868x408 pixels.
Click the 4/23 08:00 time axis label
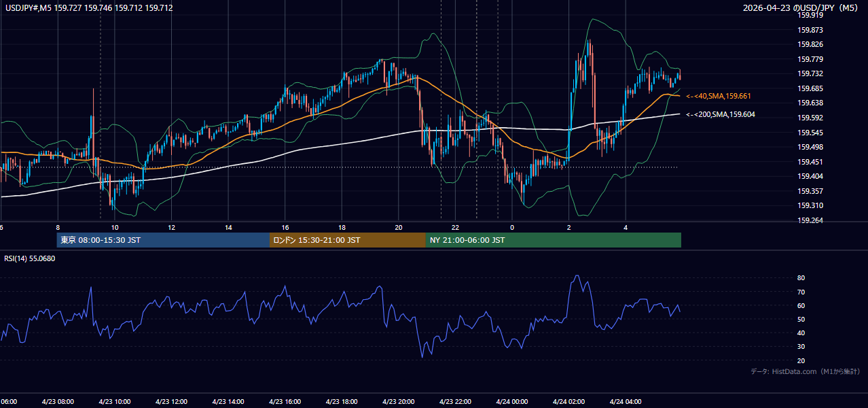[58, 402]
